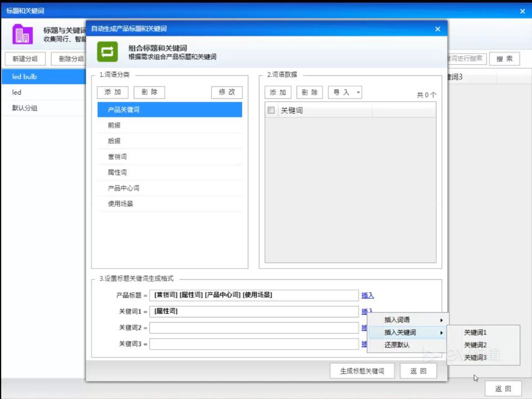Select the 默认分组 group
Viewport: 532px width, 399px height.
pos(44,108)
